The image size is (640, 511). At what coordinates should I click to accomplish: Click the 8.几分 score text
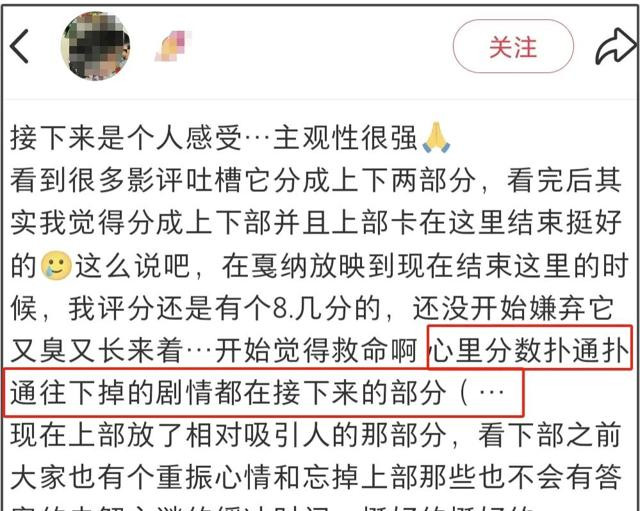[x=311, y=308]
